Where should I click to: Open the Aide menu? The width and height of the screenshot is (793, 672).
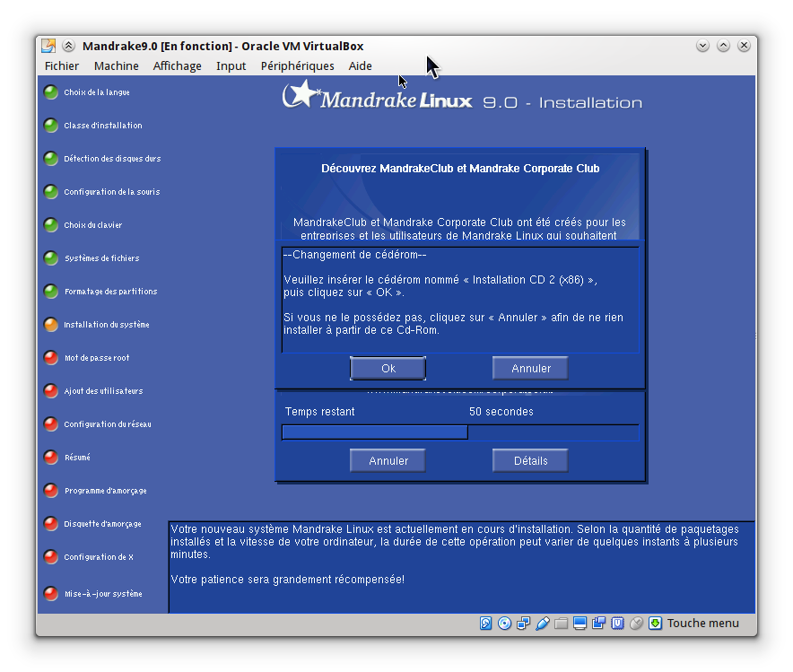click(x=360, y=66)
